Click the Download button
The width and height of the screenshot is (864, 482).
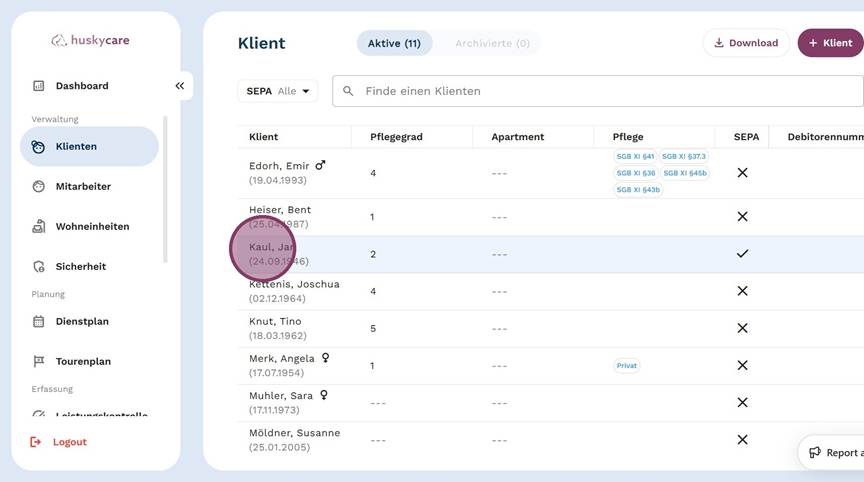[746, 43]
